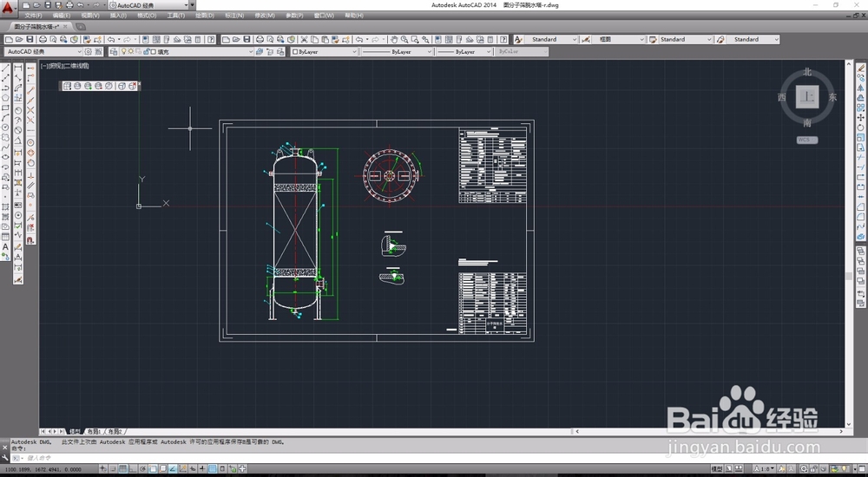This screenshot has height=477, width=868.
Task: Toggle Grid Display in status bar
Action: [124, 468]
